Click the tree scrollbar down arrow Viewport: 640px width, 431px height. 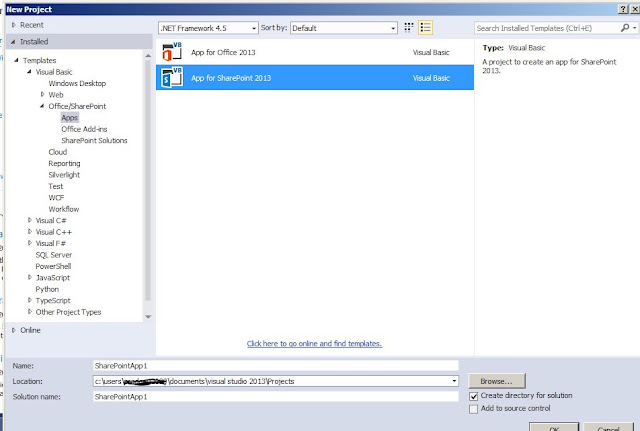tap(148, 317)
